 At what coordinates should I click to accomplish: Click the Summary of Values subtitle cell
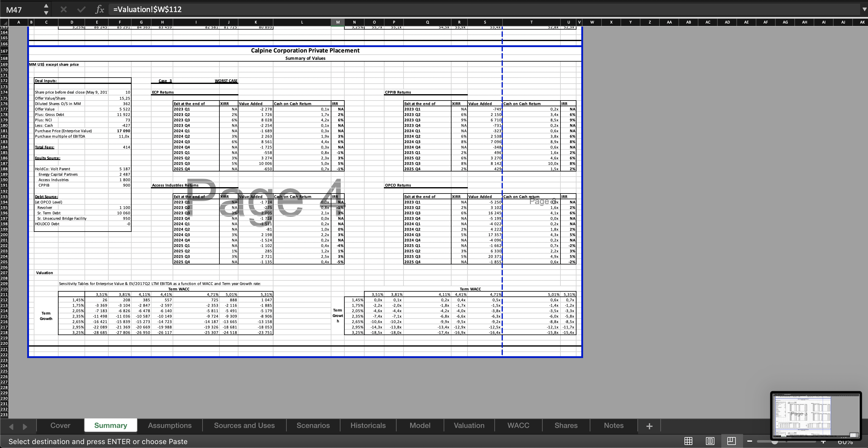tap(305, 58)
